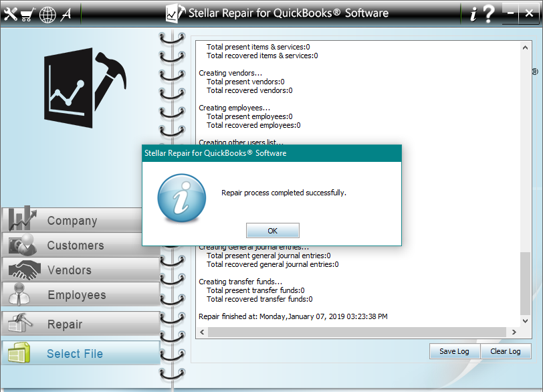Click 'Repair finished at' log line

tap(293, 316)
